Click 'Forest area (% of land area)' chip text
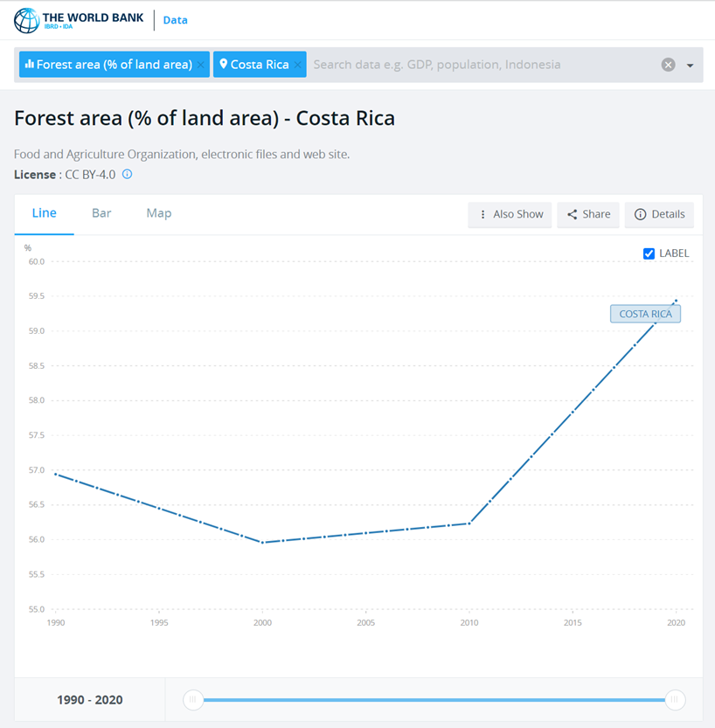Screen dimensions: 715x728 pyautogui.click(x=115, y=65)
